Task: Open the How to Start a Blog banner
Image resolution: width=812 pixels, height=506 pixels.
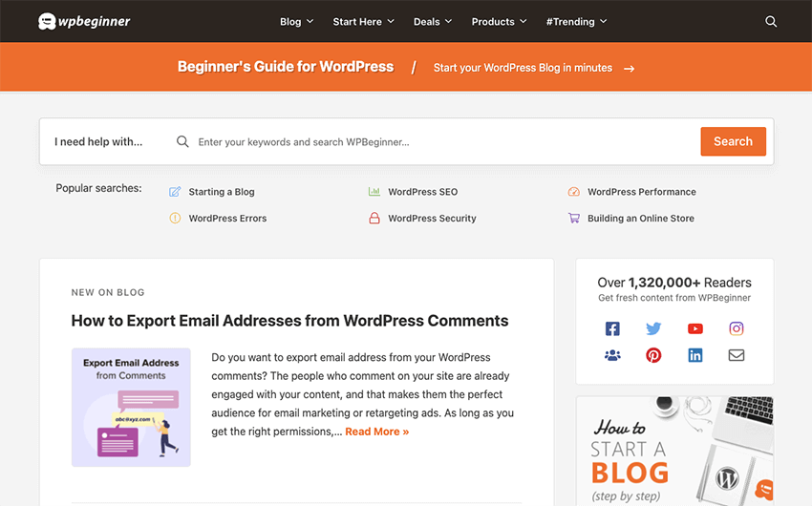Action: (674, 452)
